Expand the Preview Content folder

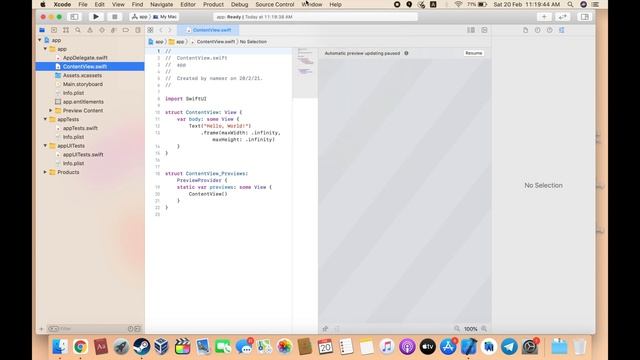pyautogui.click(x=51, y=111)
